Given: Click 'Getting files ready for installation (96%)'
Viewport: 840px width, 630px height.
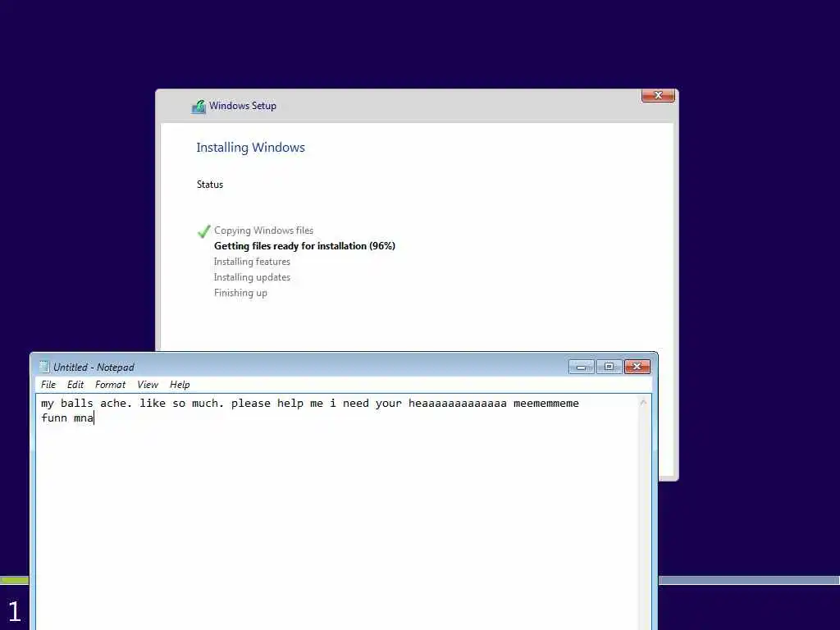Looking at the screenshot, I should [x=304, y=246].
